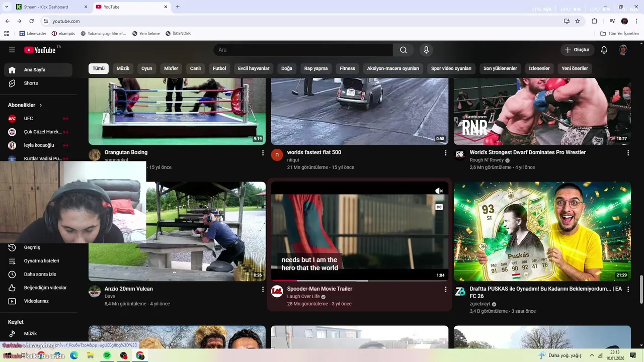Start voice search with microphone icon
The height and width of the screenshot is (362, 644).
(x=426, y=50)
